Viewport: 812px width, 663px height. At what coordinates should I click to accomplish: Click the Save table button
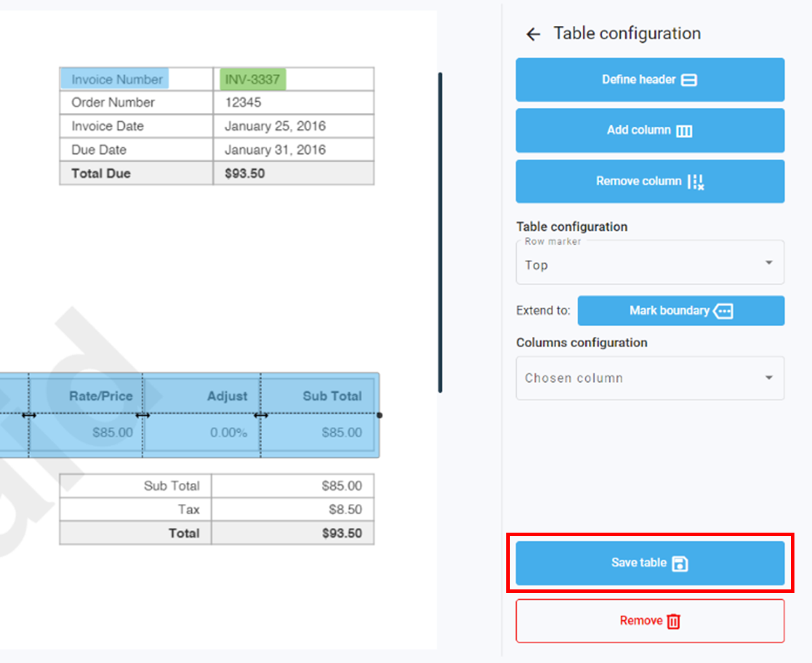(649, 563)
